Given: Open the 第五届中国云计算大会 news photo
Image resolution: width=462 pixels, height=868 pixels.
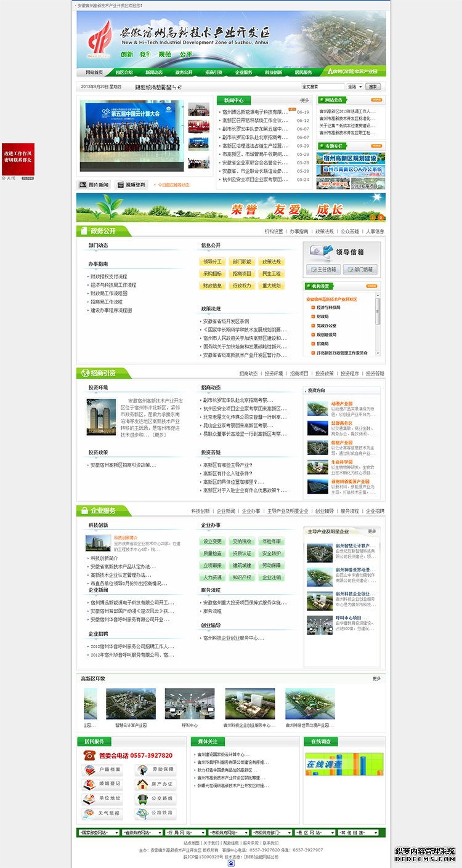Looking at the screenshot, I should click(132, 135).
